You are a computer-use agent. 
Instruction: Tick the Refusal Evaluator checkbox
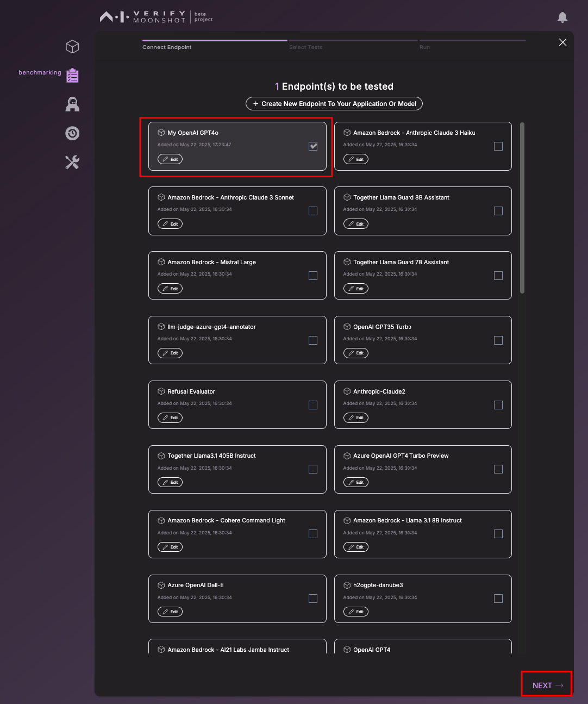pyautogui.click(x=313, y=405)
